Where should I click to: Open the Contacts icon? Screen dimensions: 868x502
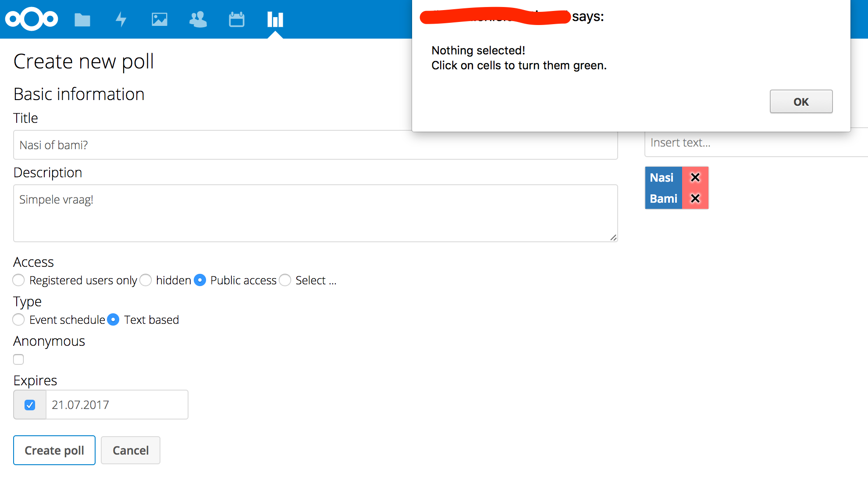coord(198,20)
